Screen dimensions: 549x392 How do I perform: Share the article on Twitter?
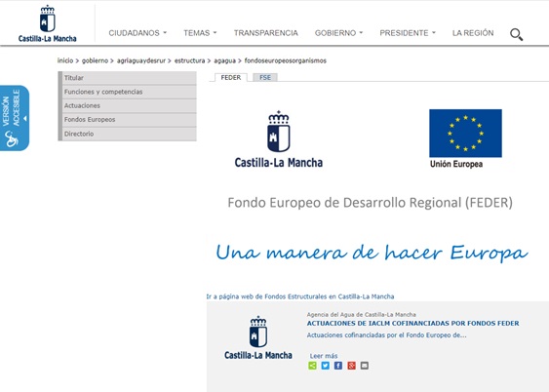326,366
